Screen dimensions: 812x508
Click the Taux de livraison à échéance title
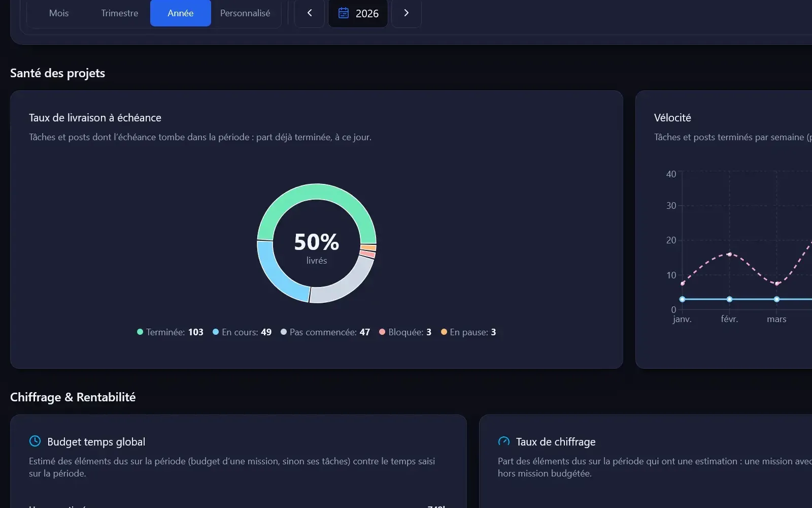click(x=95, y=118)
